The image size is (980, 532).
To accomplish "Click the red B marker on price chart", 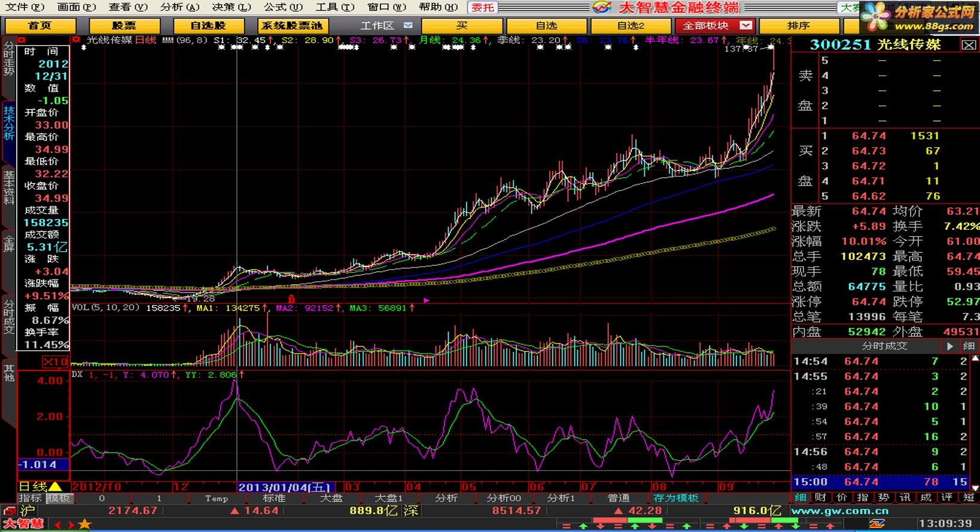I will [x=291, y=299].
